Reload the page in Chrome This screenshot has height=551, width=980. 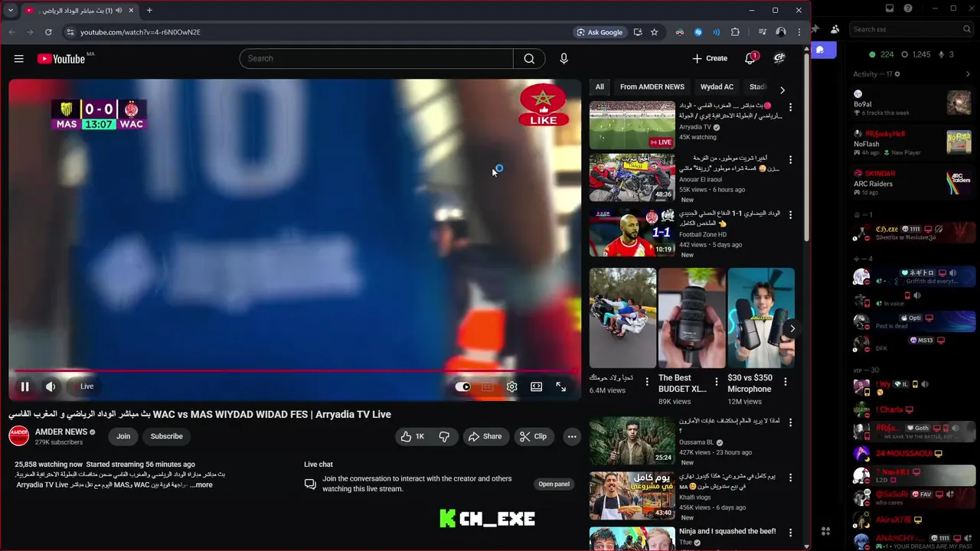pyautogui.click(x=48, y=32)
